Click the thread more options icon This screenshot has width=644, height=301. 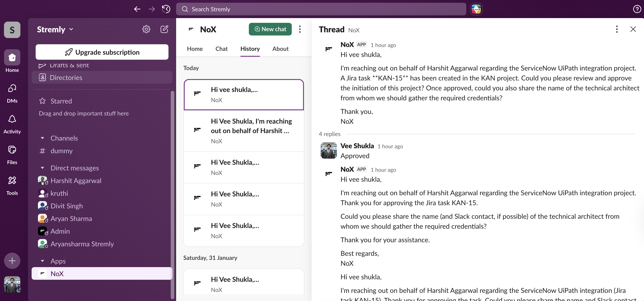(616, 29)
